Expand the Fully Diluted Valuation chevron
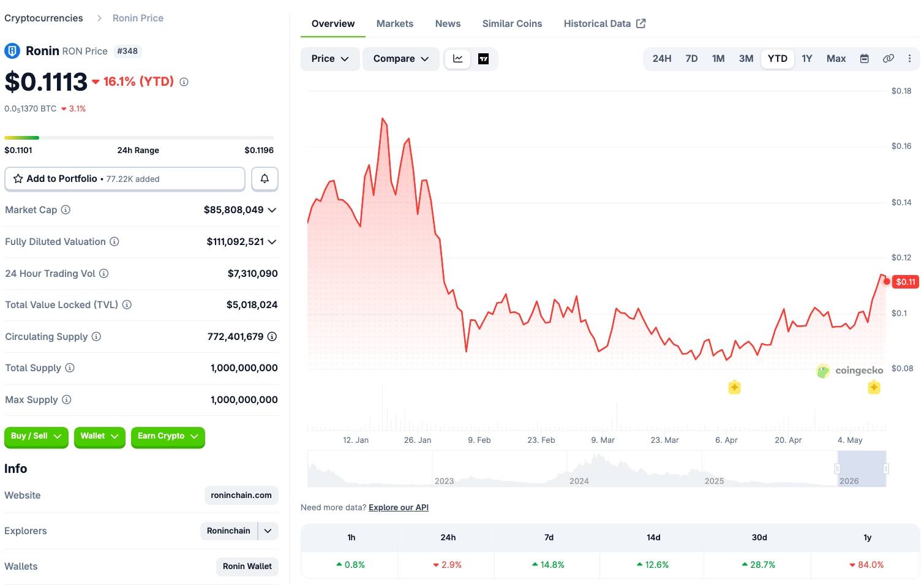Screen dimensions: 924x585 [x=272, y=242]
